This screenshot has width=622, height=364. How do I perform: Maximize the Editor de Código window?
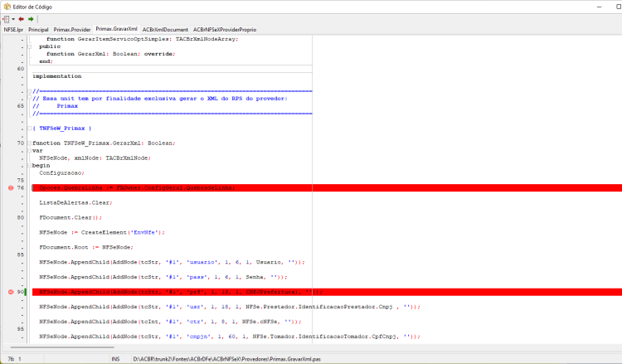pos(618,7)
